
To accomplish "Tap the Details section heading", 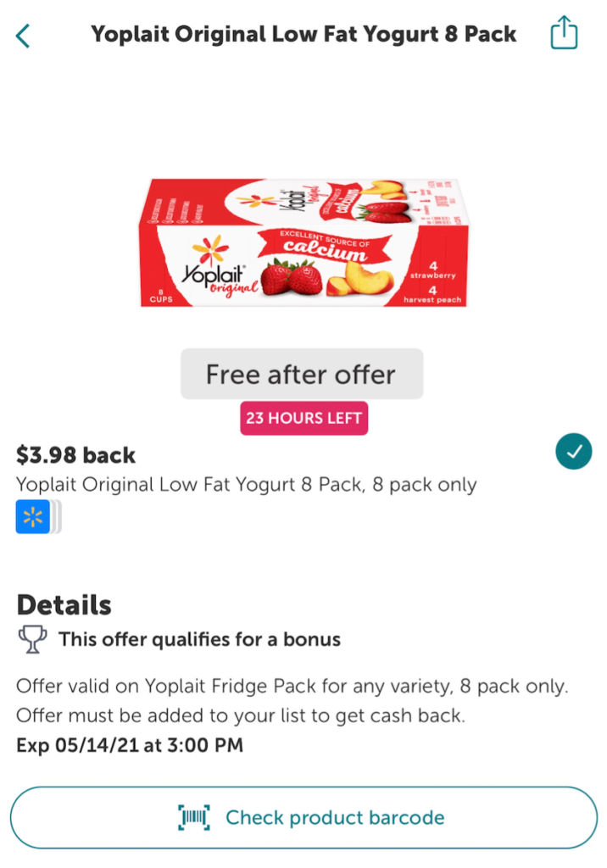I will coord(64,604).
